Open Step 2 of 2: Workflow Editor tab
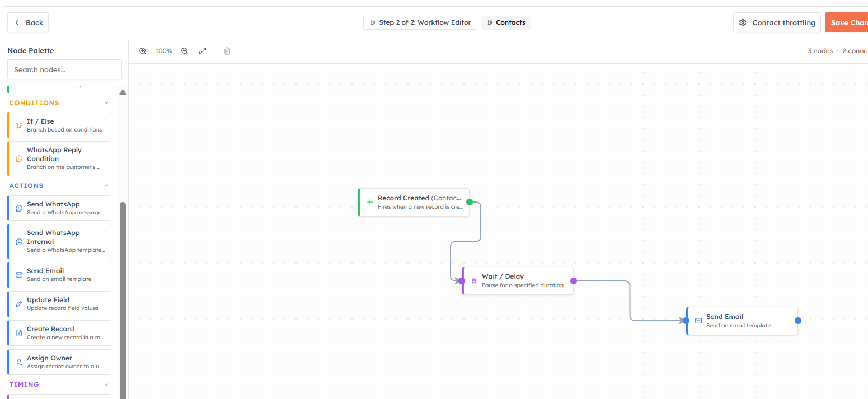Image resolution: width=868 pixels, height=399 pixels. click(420, 22)
